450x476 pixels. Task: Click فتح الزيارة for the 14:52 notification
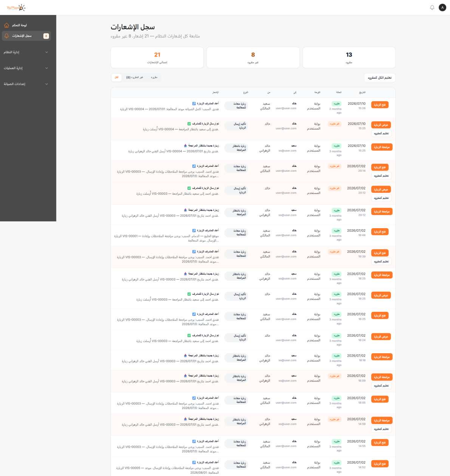[x=380, y=464]
